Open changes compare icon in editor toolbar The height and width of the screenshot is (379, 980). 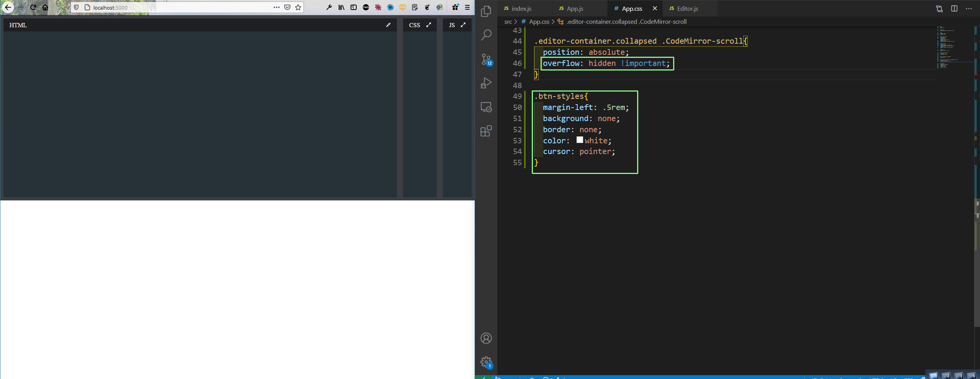pos(939,8)
